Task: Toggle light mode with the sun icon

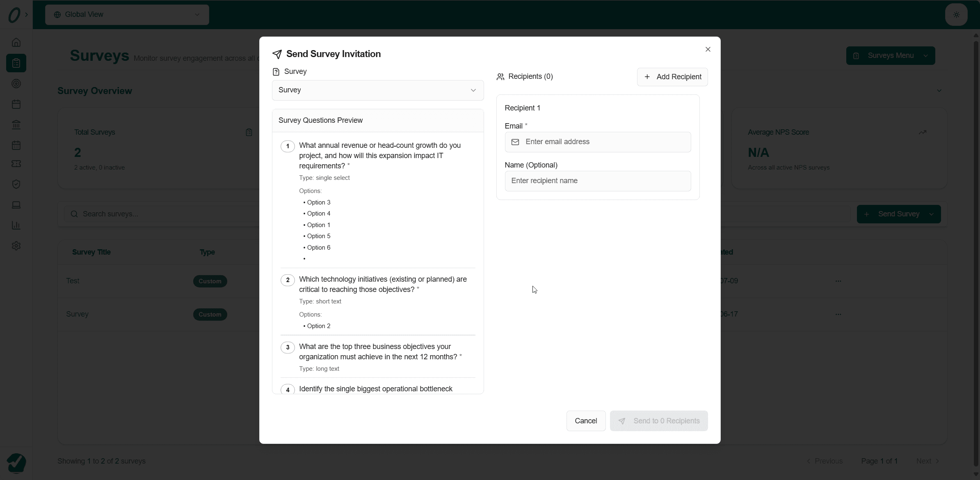Action: 956,14
